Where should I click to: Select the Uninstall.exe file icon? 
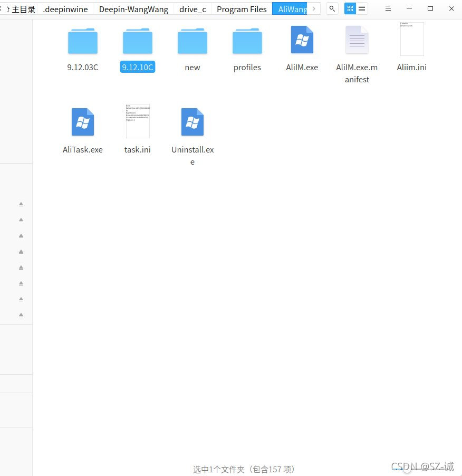[x=192, y=122]
